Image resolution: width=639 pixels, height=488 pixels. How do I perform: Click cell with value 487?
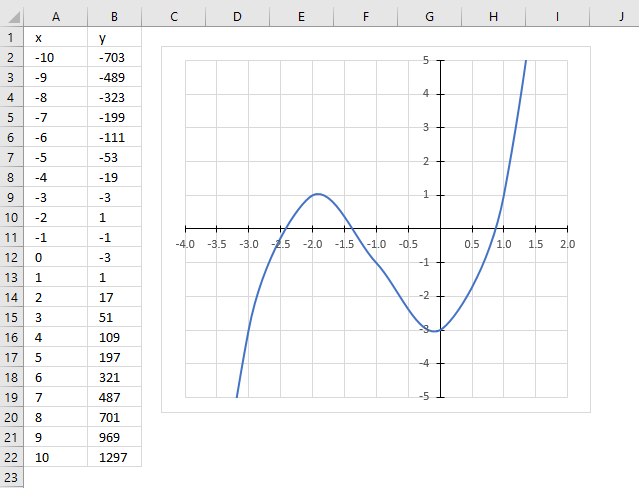[114, 397]
